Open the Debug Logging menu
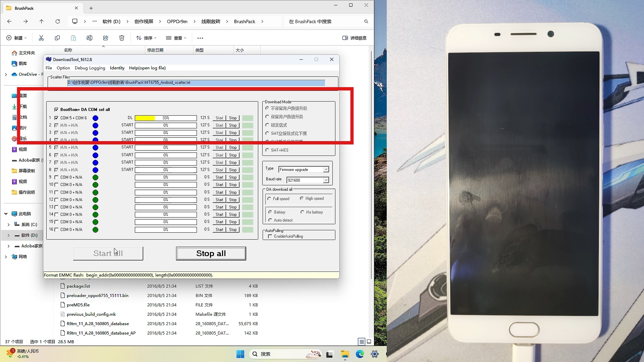 tap(90, 68)
